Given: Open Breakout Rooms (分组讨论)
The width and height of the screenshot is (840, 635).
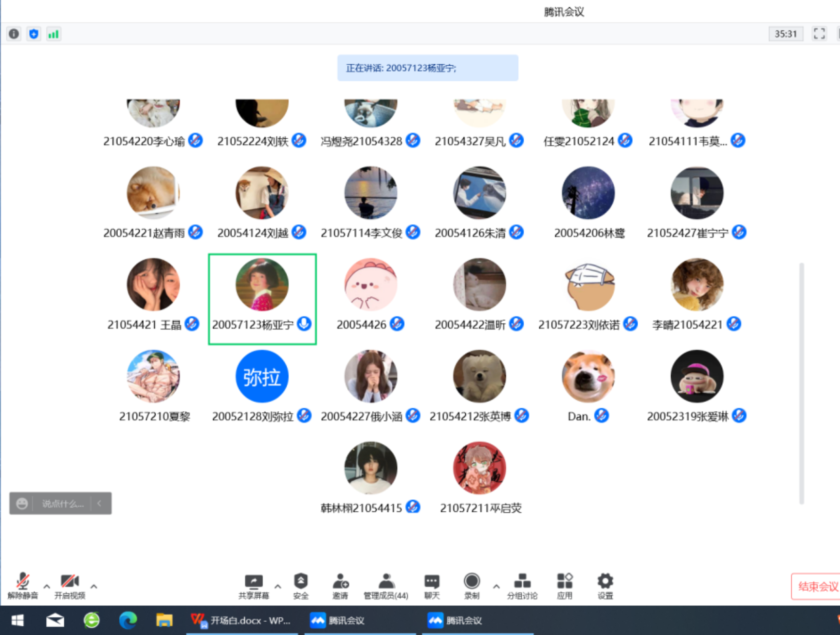Looking at the screenshot, I should click(522, 585).
